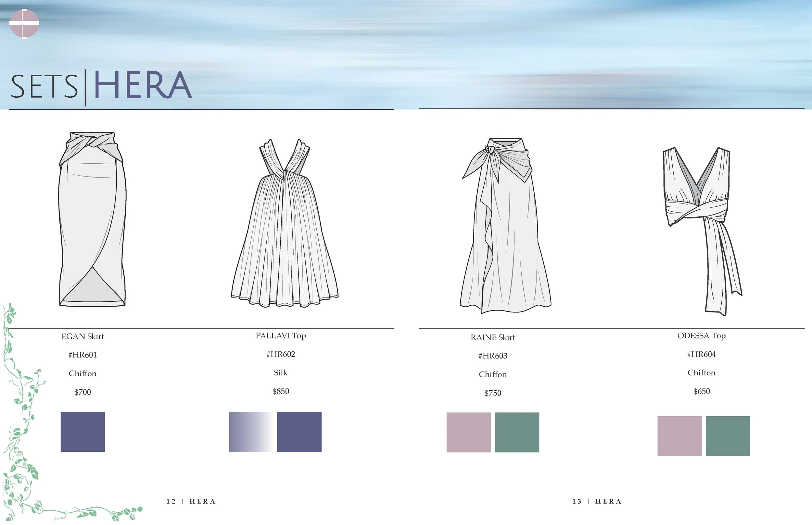Pick the purple swatch under EGAN Skirt
This screenshot has height=525, width=812.
coord(82,432)
